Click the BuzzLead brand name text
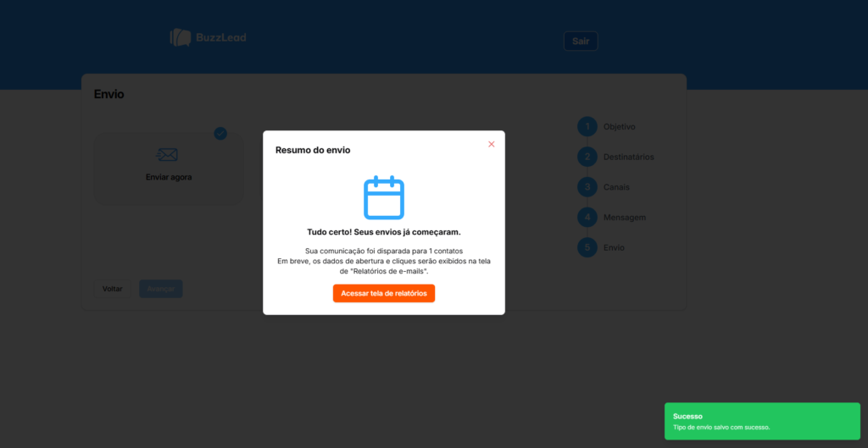Screen dimensions: 868x448 point(221,37)
